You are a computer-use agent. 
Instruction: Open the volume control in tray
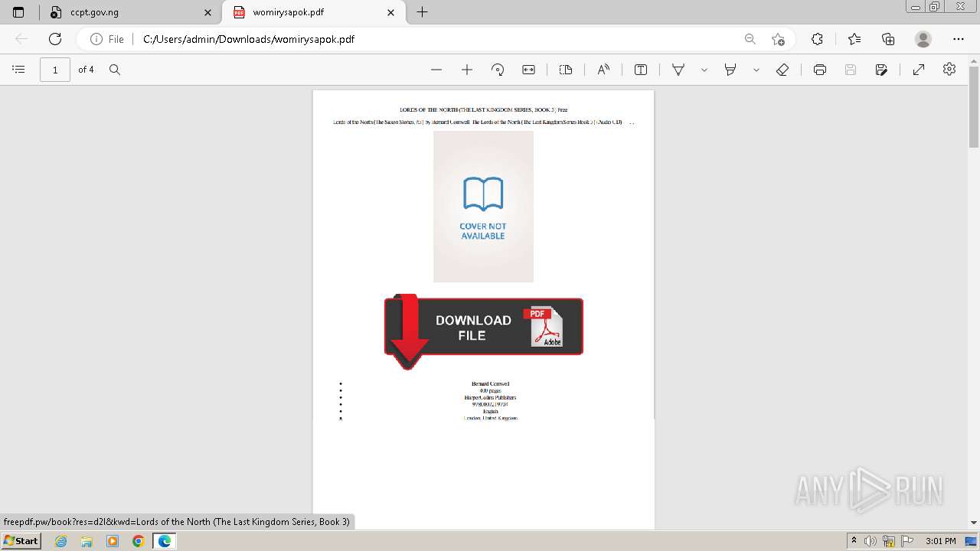click(x=871, y=541)
